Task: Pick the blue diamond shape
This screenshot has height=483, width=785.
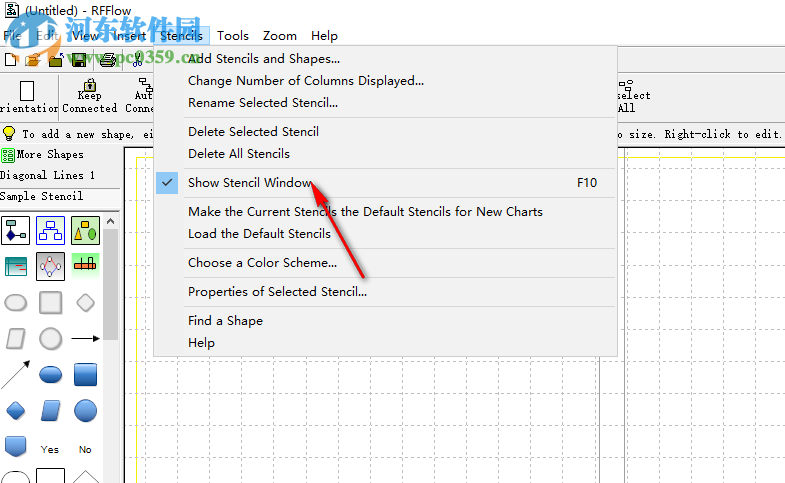Action: point(16,411)
